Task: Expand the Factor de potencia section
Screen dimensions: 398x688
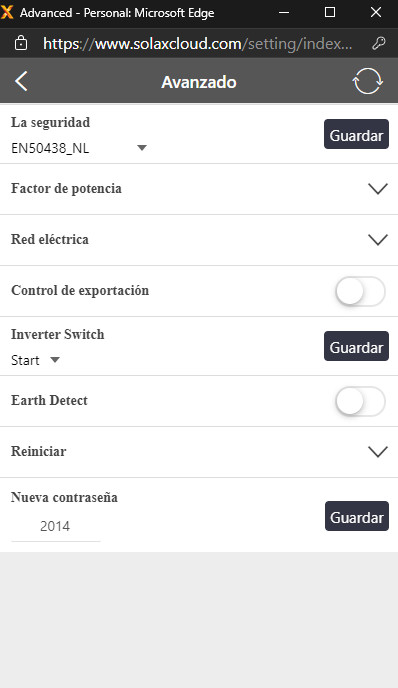Action: point(199,189)
